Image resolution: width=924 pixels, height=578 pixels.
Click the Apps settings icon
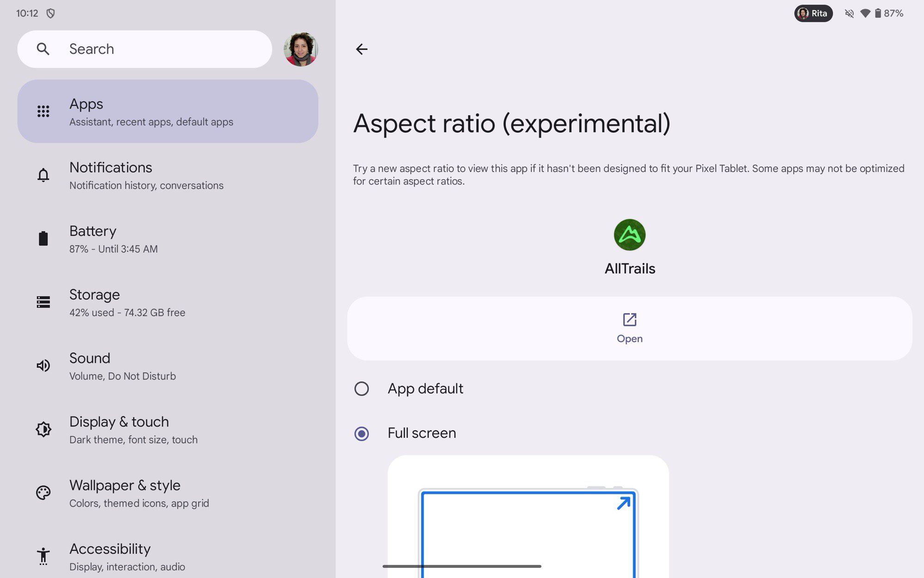pos(43,111)
